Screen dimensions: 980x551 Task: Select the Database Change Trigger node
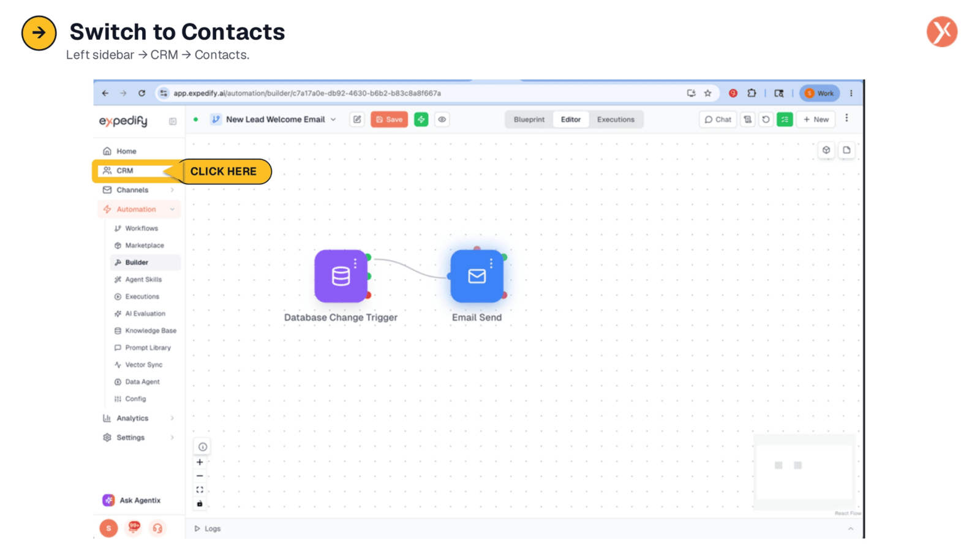[341, 276]
